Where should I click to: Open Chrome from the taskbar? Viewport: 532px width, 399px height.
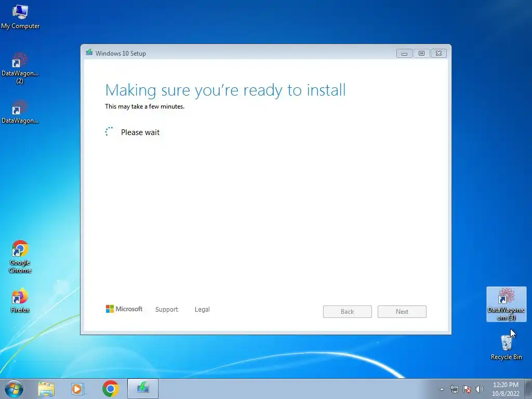click(x=110, y=389)
